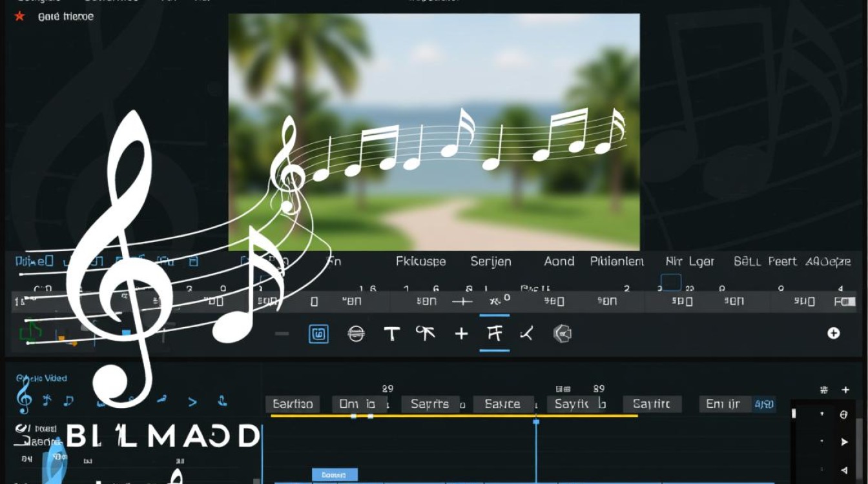Click the hexagon shape tool icon
Image resolution: width=868 pixels, height=484 pixels.
pyautogui.click(x=563, y=334)
